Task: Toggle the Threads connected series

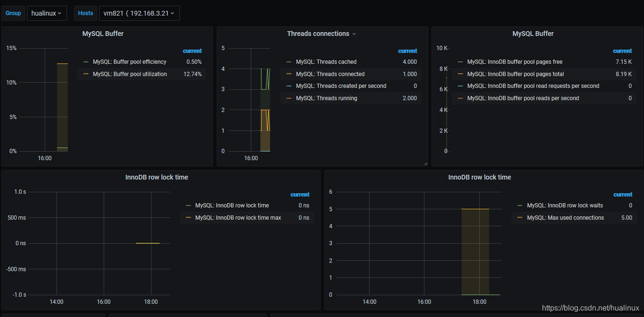Action: (x=330, y=74)
